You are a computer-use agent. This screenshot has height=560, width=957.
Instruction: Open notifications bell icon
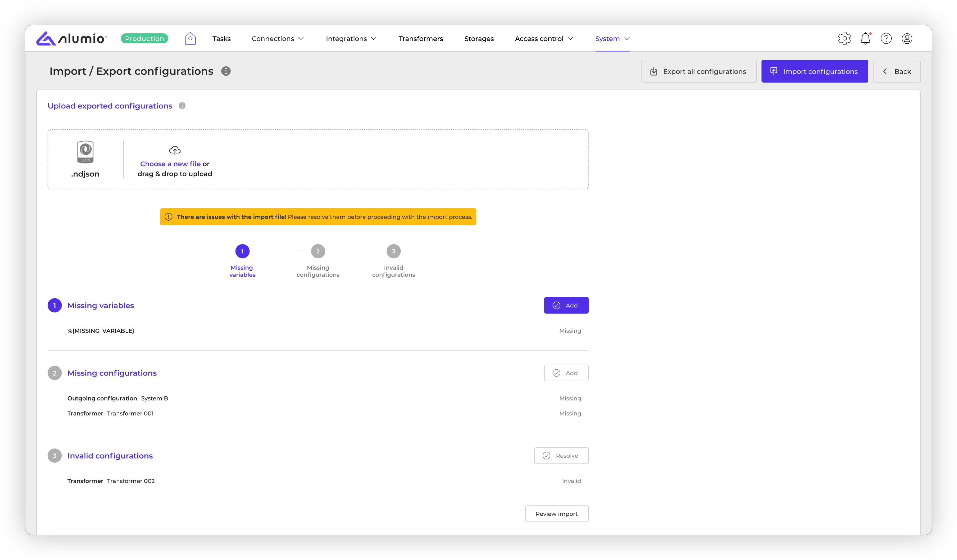865,38
